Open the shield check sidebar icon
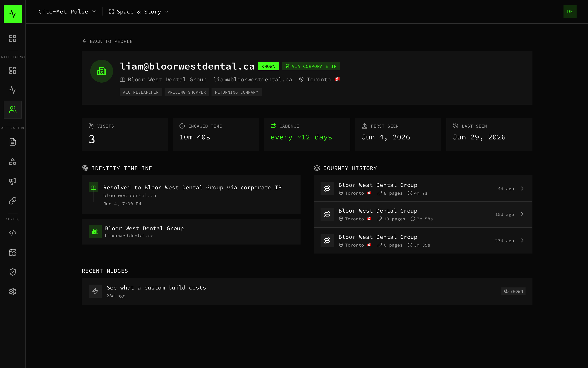588x368 pixels. [13, 272]
